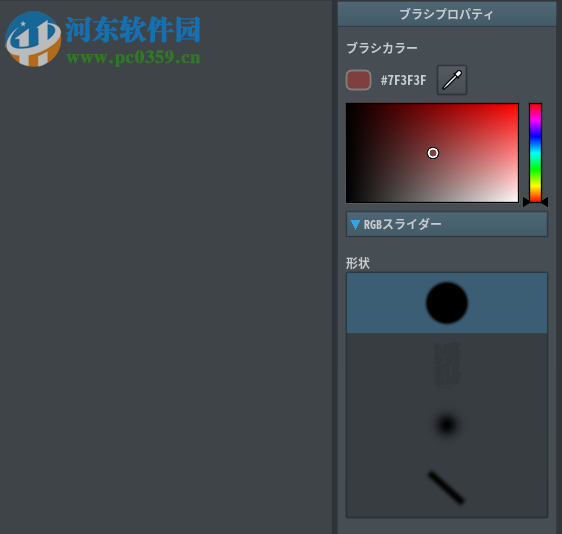The width and height of the screenshot is (562, 534).
Task: Click the 形状 label
Action: (x=358, y=263)
